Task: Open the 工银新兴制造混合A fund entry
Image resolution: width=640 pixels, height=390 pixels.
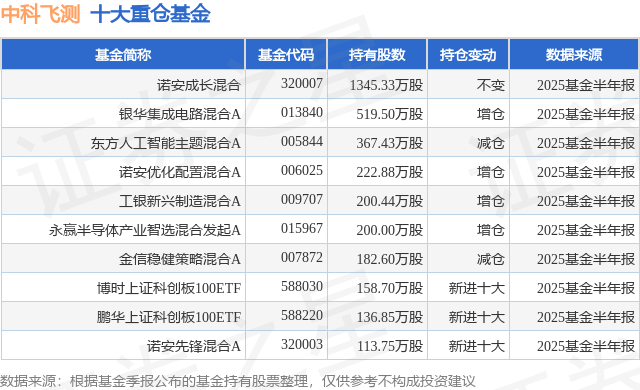Action: tap(180, 201)
